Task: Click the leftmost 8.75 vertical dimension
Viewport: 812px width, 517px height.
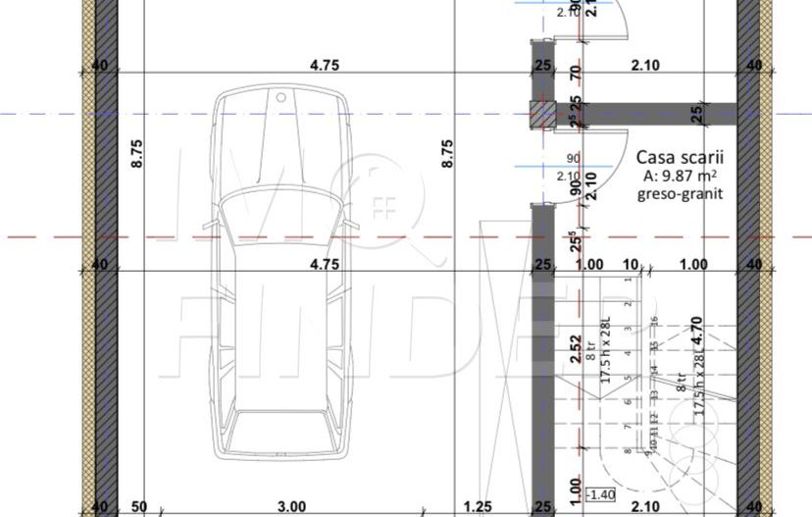Action: tap(137, 152)
